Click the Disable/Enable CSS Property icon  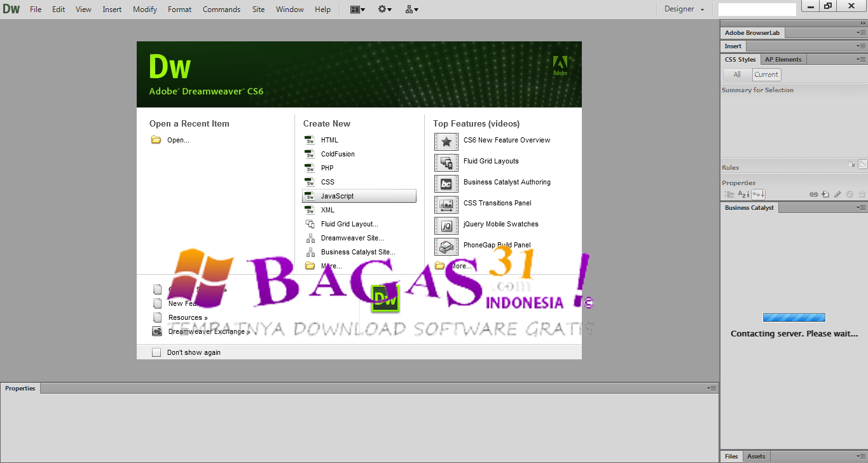[850, 194]
